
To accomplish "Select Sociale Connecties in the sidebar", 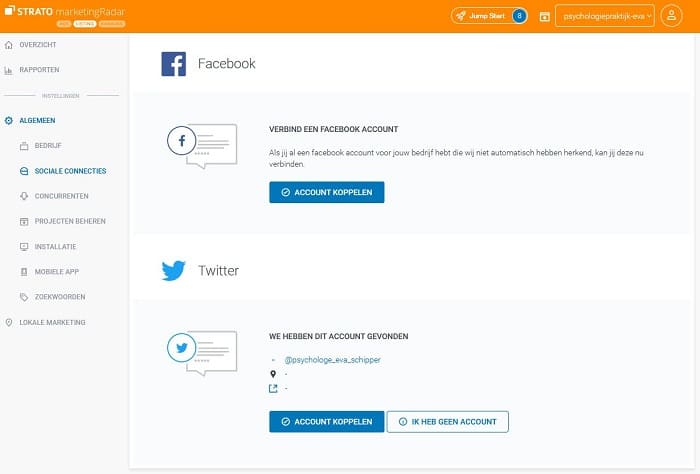I will pyautogui.click(x=71, y=171).
